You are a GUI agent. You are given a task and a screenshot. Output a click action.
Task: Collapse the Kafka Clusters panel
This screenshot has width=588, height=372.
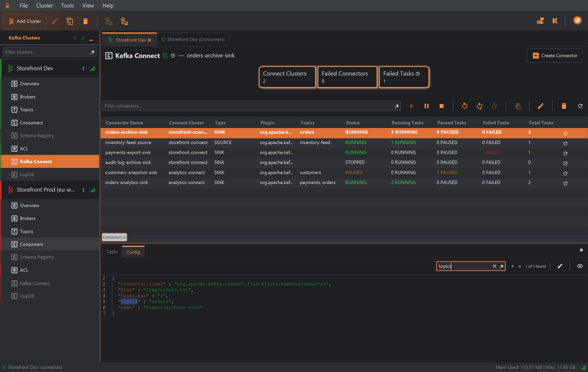91,40
